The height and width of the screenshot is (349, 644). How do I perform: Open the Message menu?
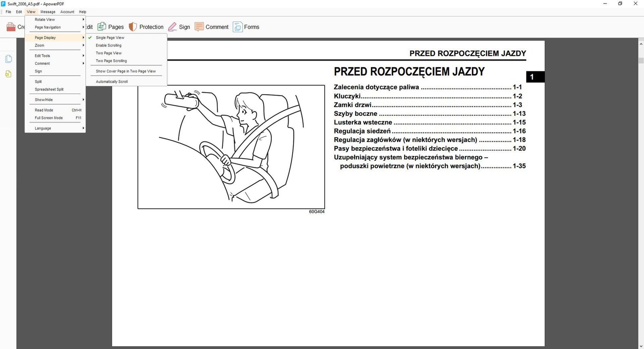click(x=48, y=12)
